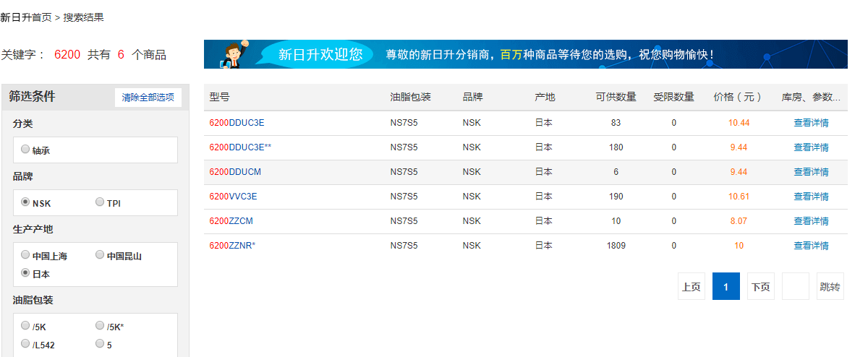Click the 跳转 jump button
The height and width of the screenshot is (357, 868).
(x=830, y=286)
